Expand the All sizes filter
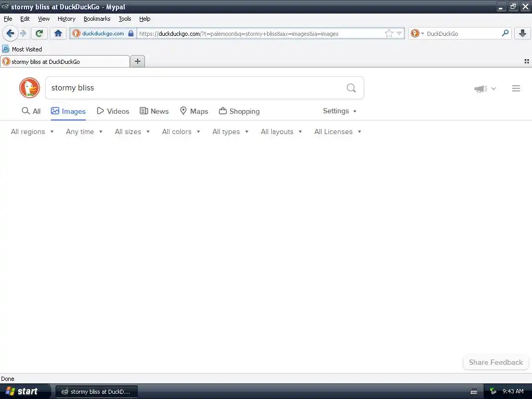Screen dimensions: 532x399 point(132,131)
